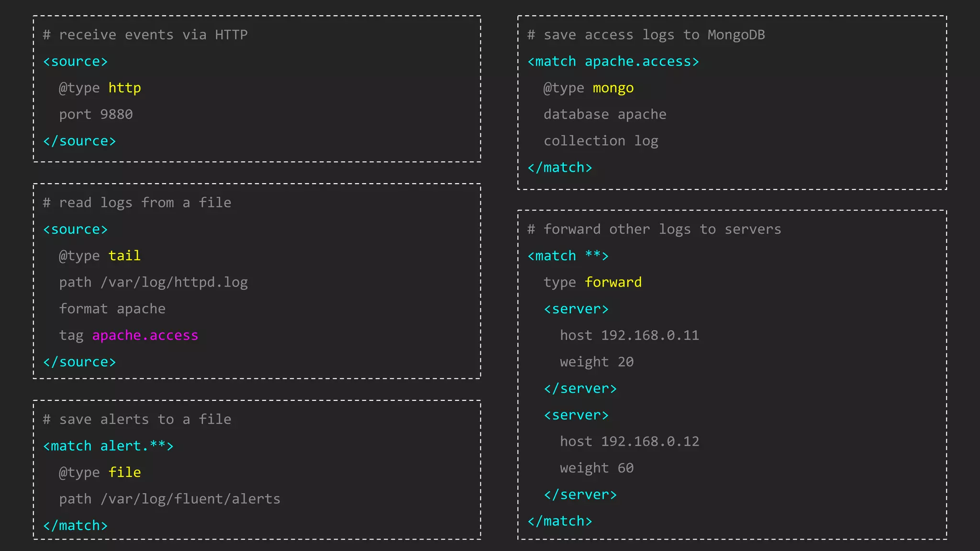The height and width of the screenshot is (551, 980).
Task: Click the comment '# save alerts to a file'
Action: click(137, 419)
